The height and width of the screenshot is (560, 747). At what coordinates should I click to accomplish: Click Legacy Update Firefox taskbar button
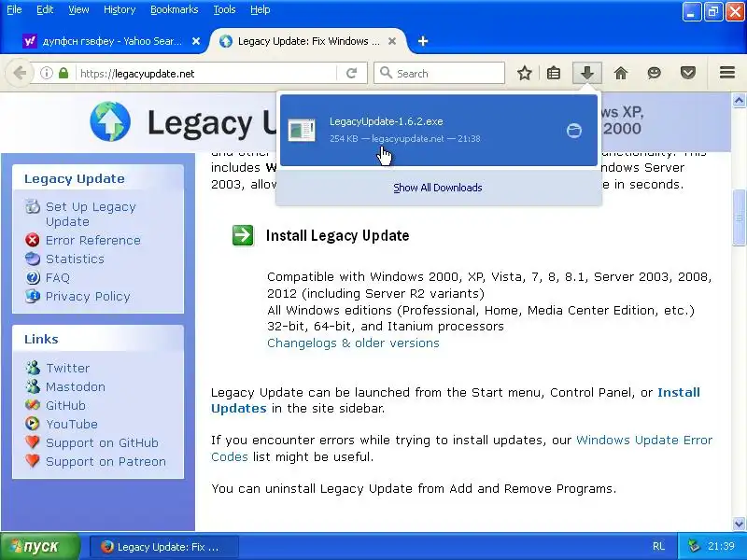pyautogui.click(x=163, y=547)
